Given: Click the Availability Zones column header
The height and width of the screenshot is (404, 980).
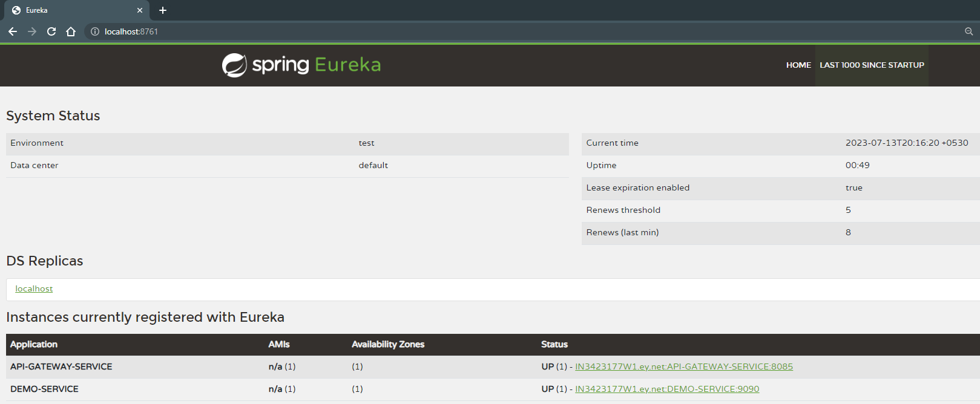Looking at the screenshot, I should [388, 345].
